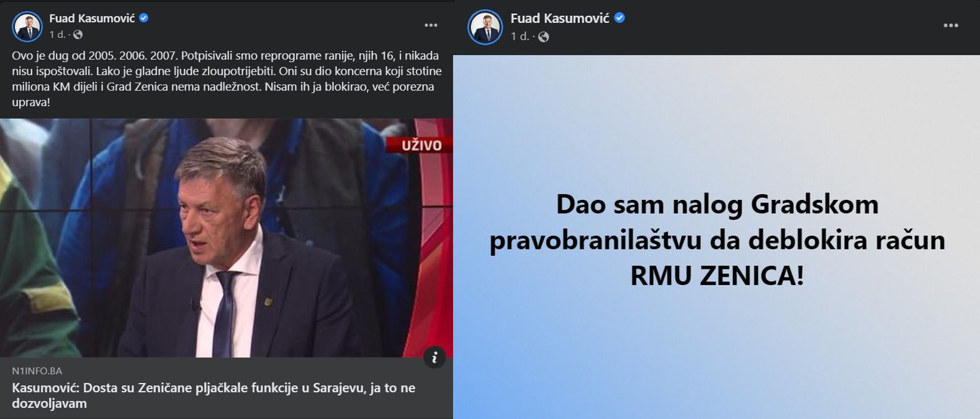Viewport: 980px width, 419px height.
Task: Open the three-dot menu on left post
Action: point(431,25)
